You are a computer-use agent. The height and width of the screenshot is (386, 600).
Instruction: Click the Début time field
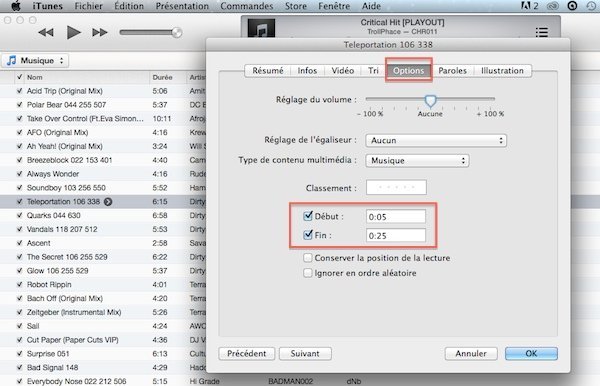tap(396, 217)
